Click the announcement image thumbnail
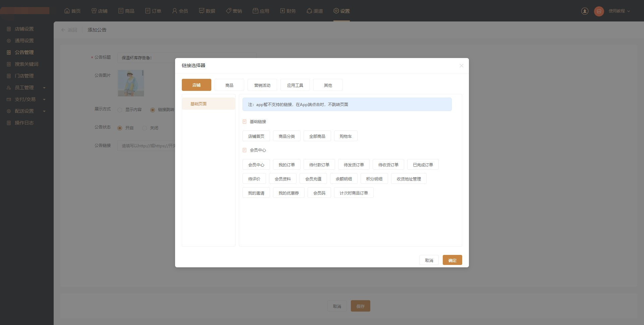The image size is (644, 325). (x=131, y=83)
